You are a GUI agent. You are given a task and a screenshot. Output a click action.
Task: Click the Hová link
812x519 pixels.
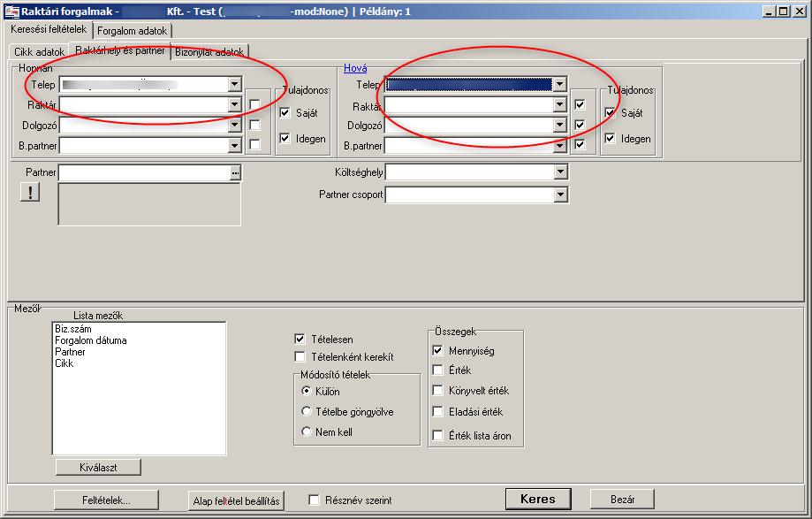tap(355, 68)
